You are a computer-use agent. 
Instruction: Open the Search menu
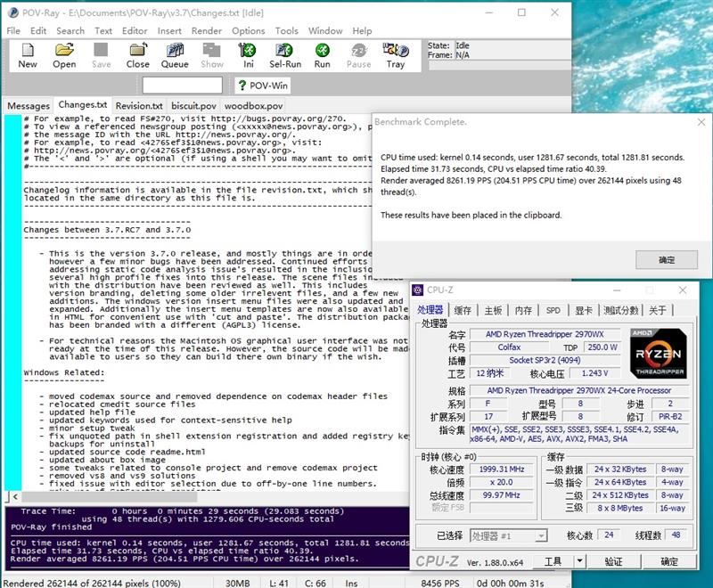[70, 31]
